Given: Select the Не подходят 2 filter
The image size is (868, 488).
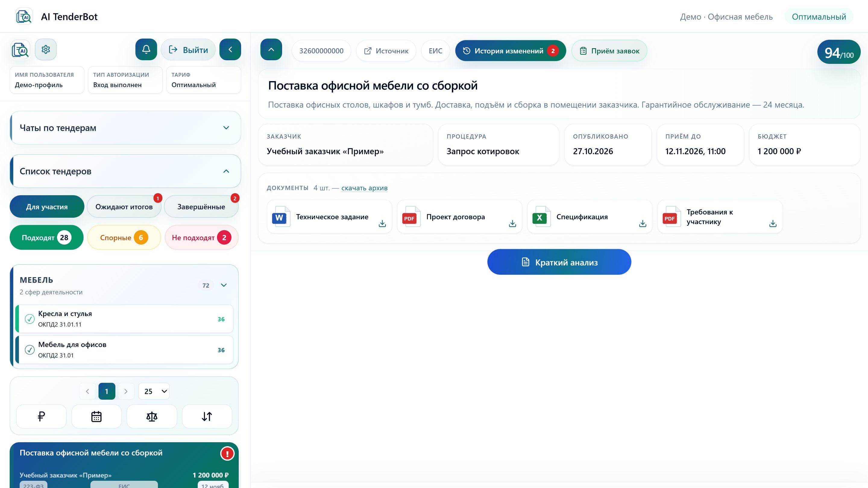Looking at the screenshot, I should pos(202,237).
